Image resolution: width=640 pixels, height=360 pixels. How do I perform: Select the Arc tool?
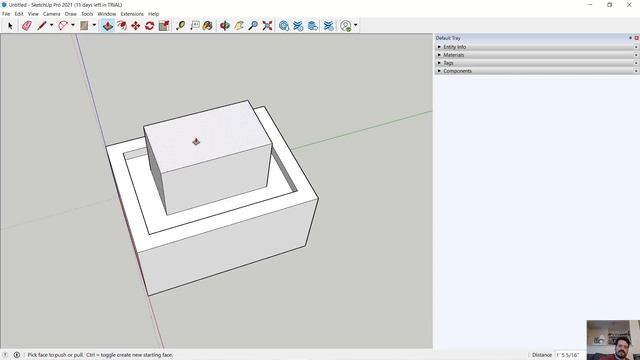[x=63, y=26]
